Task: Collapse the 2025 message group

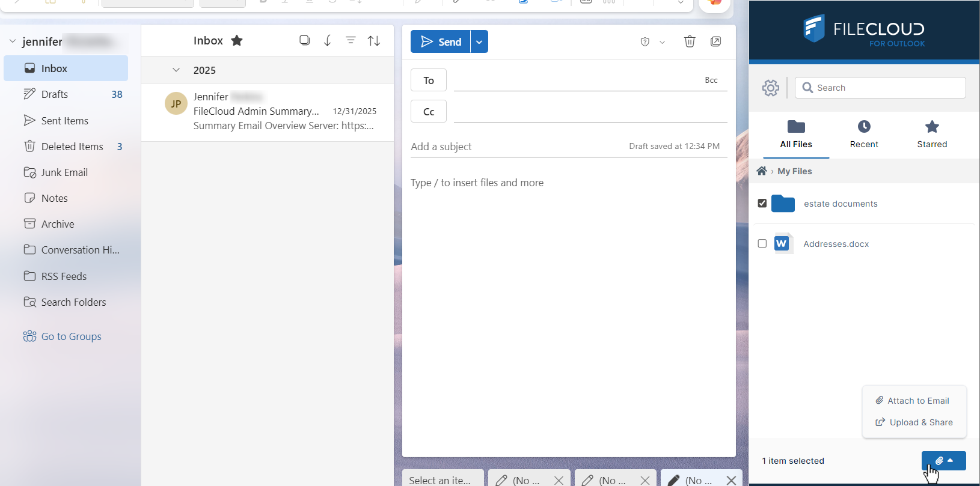Action: coord(176,70)
